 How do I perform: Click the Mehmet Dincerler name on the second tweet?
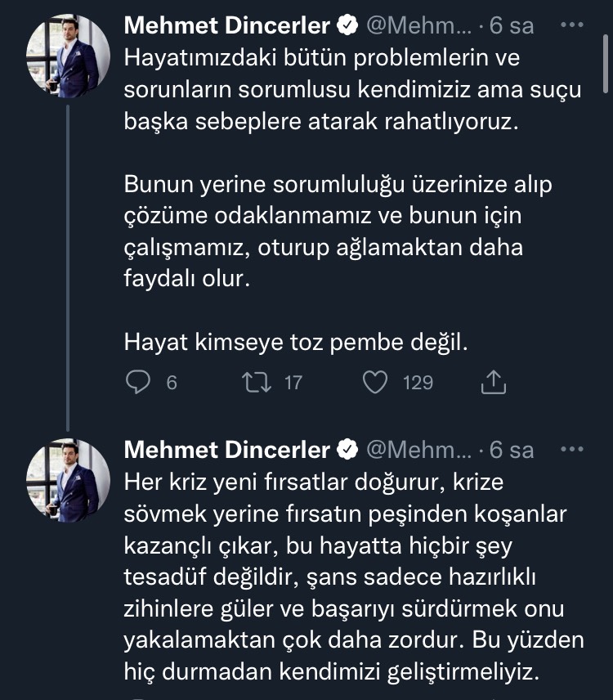point(226,450)
